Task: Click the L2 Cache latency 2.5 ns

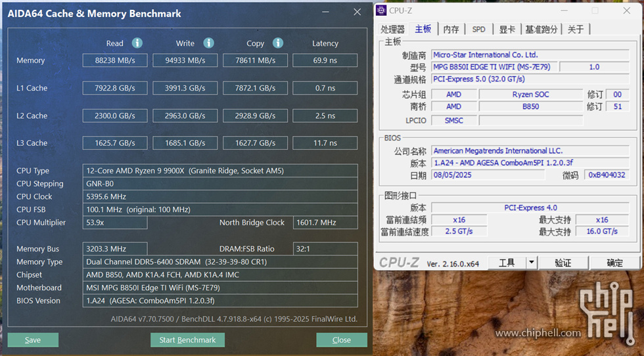Action: click(325, 116)
